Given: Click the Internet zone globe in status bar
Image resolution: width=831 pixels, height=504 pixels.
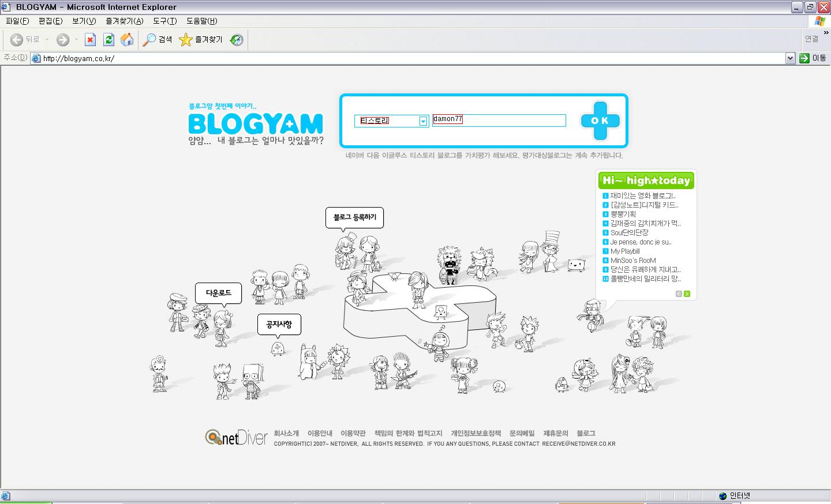Looking at the screenshot, I should pos(723,496).
